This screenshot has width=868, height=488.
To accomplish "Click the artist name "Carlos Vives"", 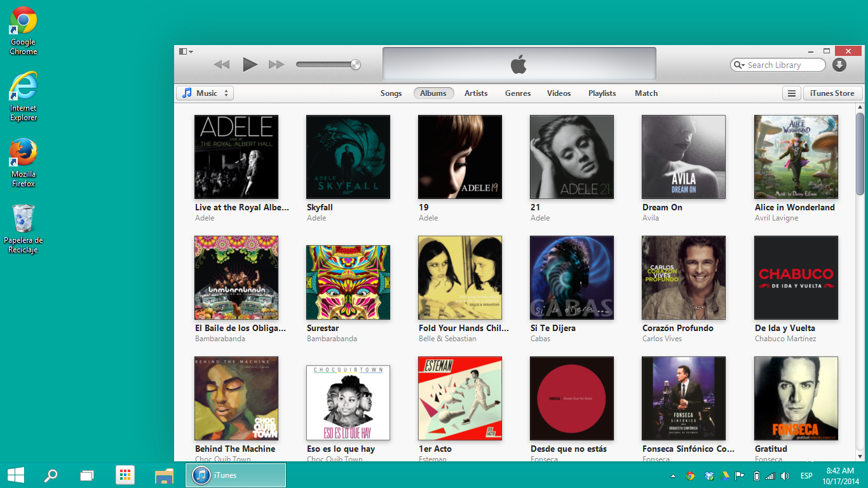I will (x=662, y=339).
